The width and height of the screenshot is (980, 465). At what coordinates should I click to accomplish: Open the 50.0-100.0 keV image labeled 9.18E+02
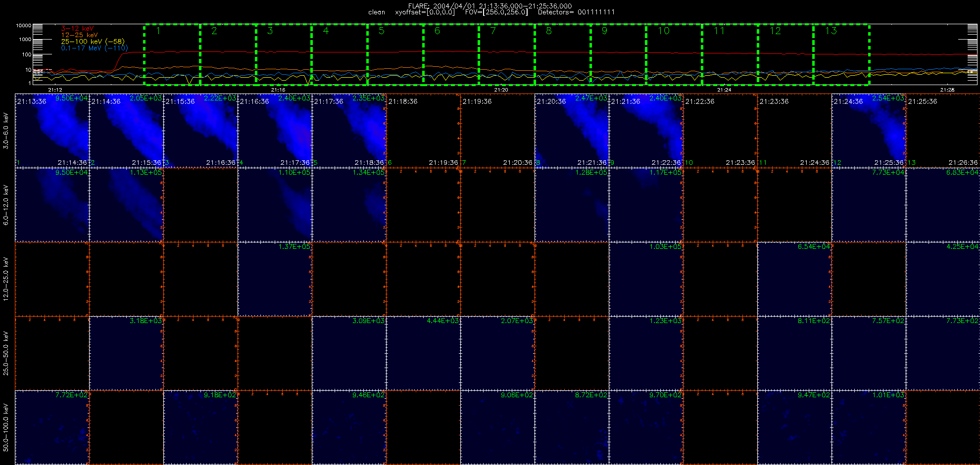[201, 427]
